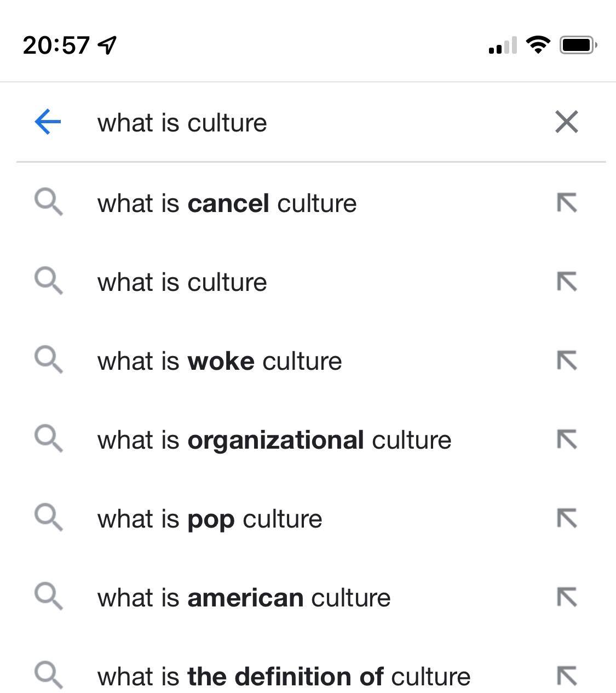Screen dimensions: 616x693
Task: Click arrow icon for definition of culture
Action: pyautogui.click(x=567, y=676)
